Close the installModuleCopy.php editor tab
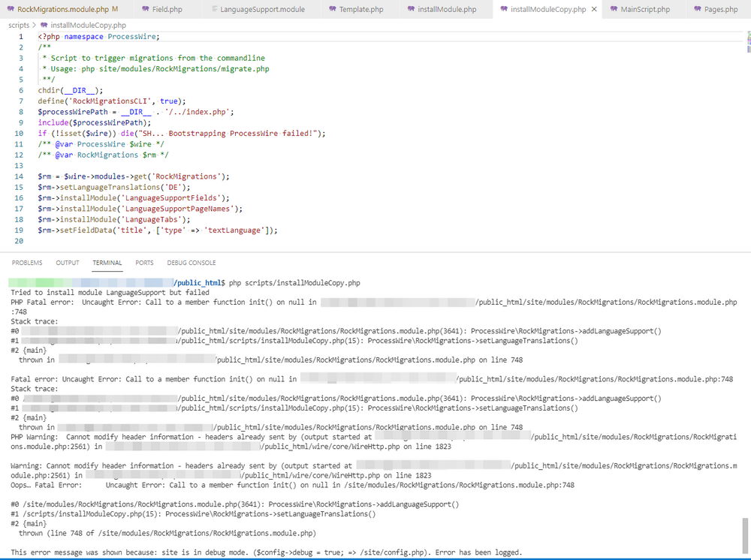Viewport: 751px width, 560px height. (595, 10)
